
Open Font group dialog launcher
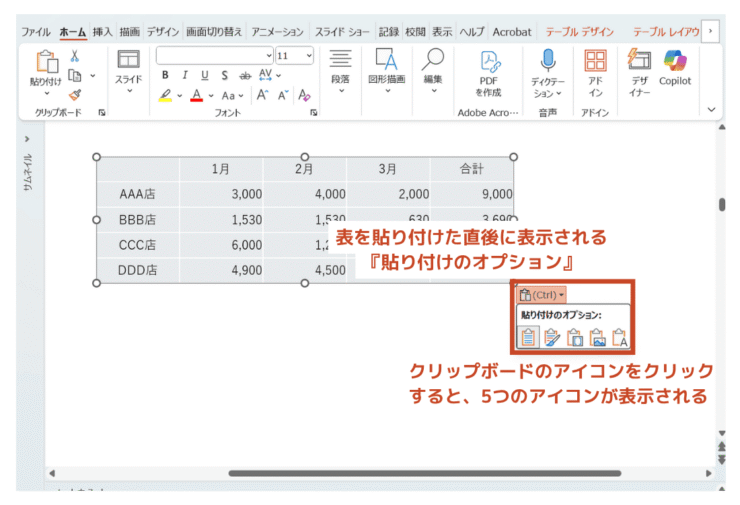point(314,112)
